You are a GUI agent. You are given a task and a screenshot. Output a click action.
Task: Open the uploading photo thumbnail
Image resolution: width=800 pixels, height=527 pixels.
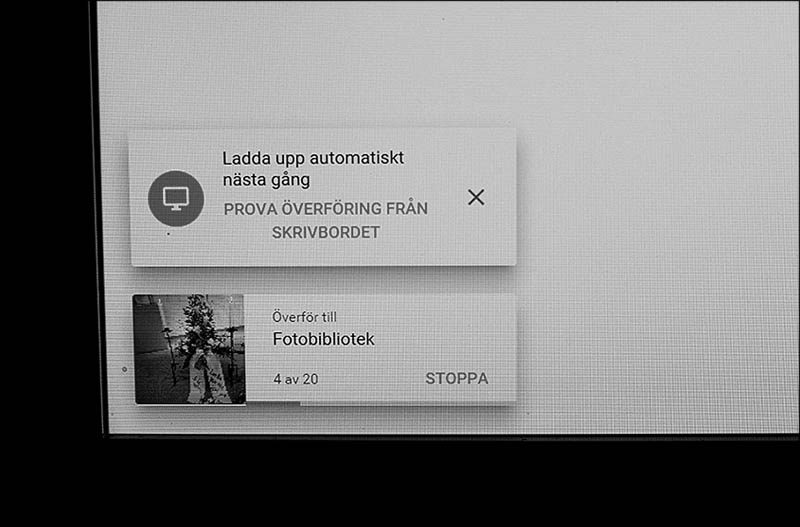click(x=189, y=349)
